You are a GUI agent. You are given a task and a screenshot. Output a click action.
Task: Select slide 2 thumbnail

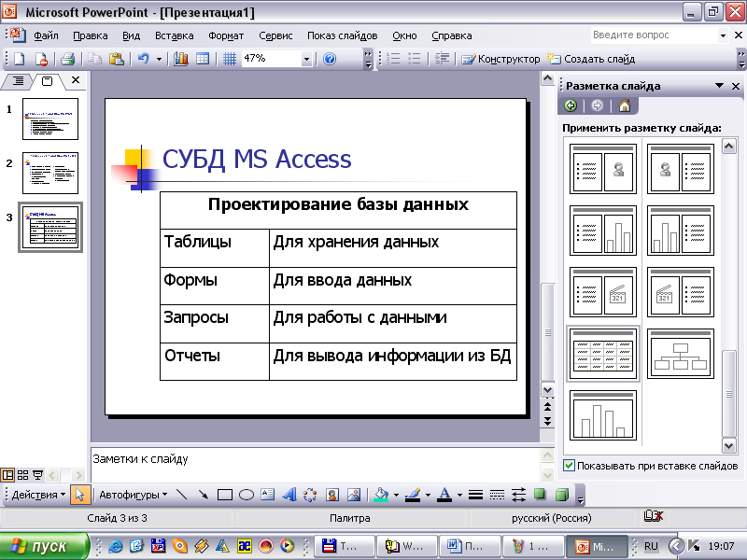50,173
